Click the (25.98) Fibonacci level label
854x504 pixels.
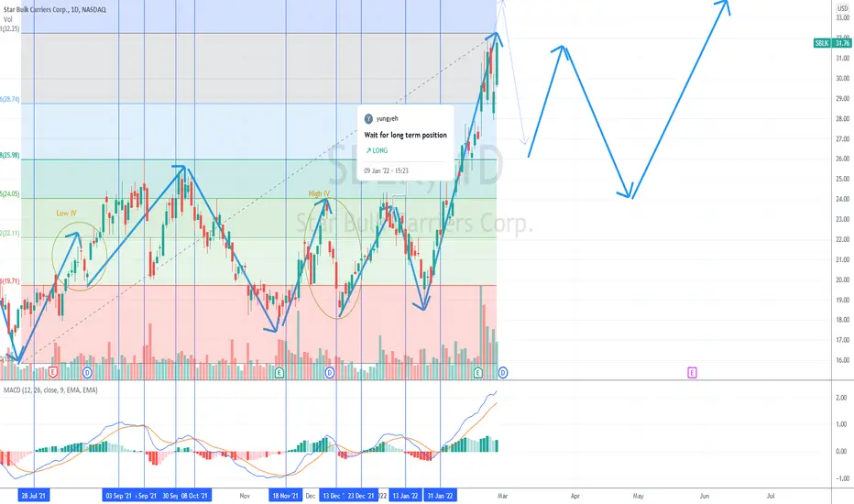click(x=10, y=155)
